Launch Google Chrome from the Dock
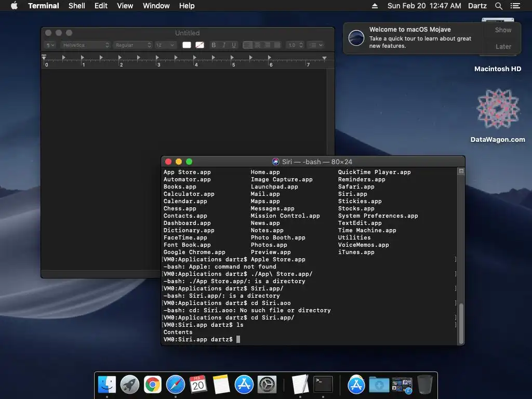This screenshot has height=399, width=532. (x=153, y=384)
